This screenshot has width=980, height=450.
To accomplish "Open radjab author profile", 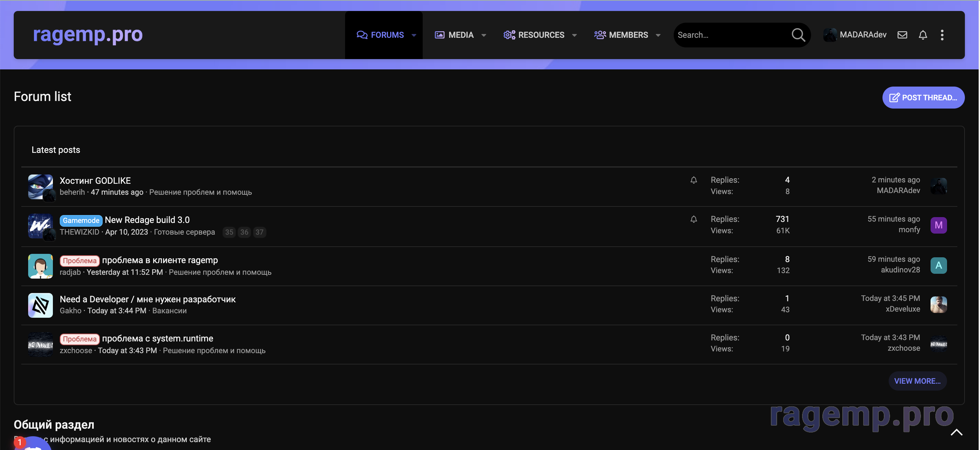I will (70, 272).
